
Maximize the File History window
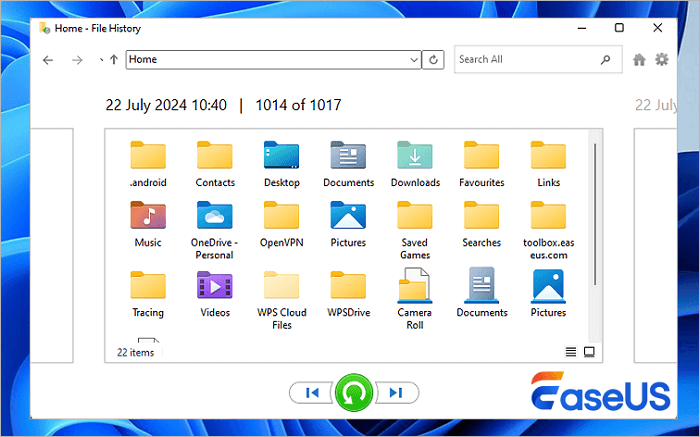[x=619, y=28]
